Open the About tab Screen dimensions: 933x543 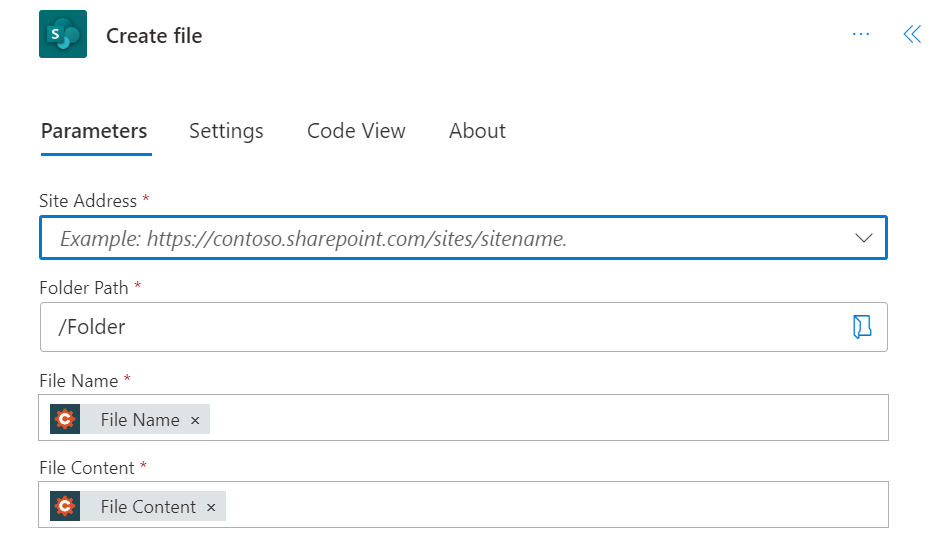477,131
